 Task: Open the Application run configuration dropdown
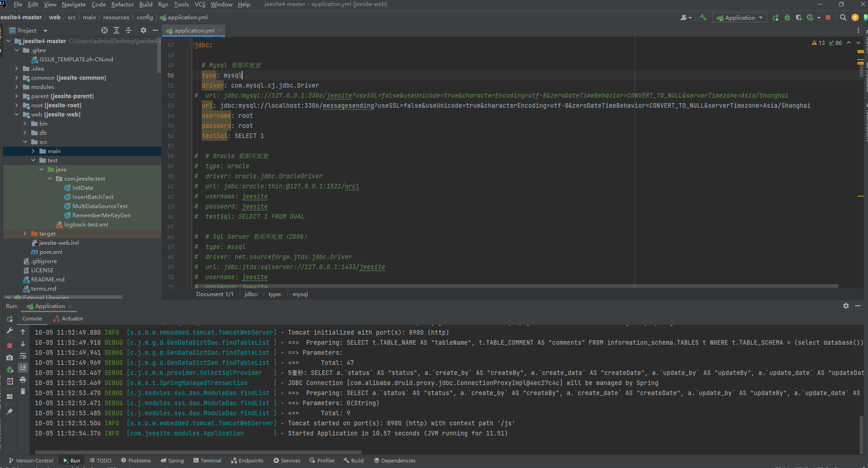(740, 17)
